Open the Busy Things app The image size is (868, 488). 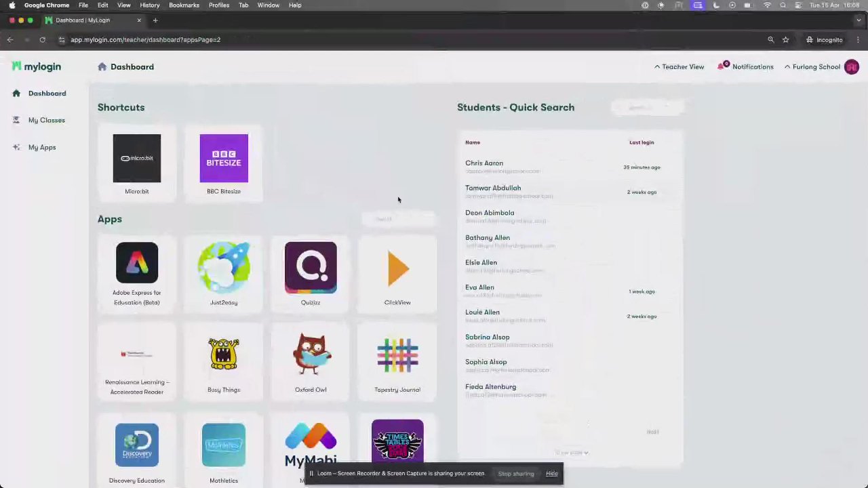(x=224, y=363)
